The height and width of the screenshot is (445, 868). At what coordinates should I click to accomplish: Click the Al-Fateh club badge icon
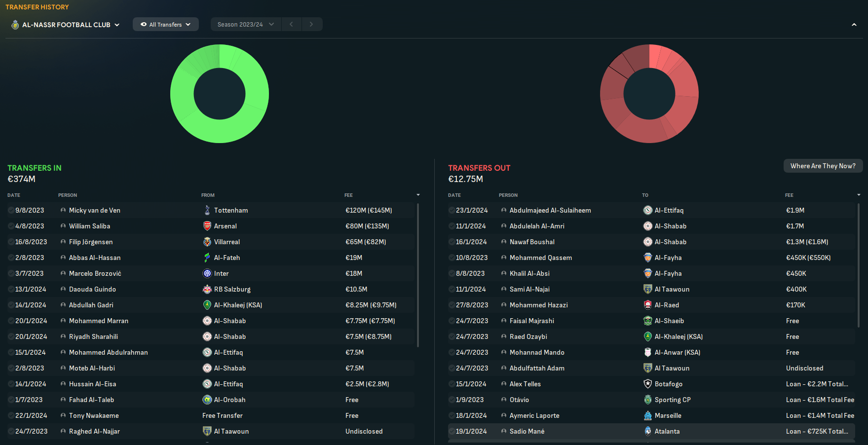point(207,258)
